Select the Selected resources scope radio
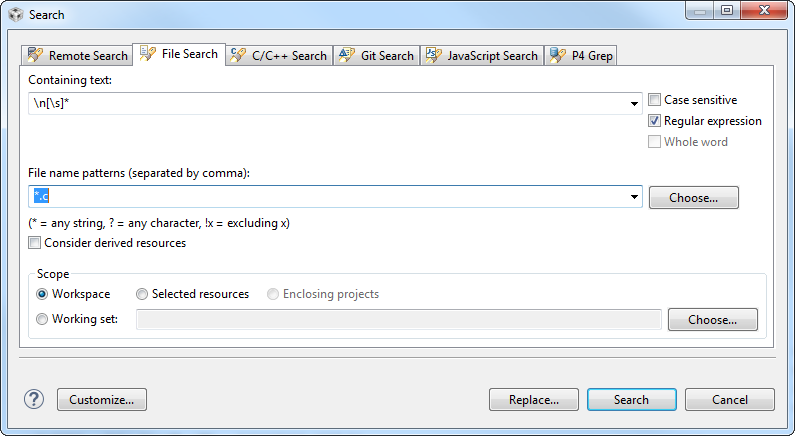 pyautogui.click(x=142, y=294)
